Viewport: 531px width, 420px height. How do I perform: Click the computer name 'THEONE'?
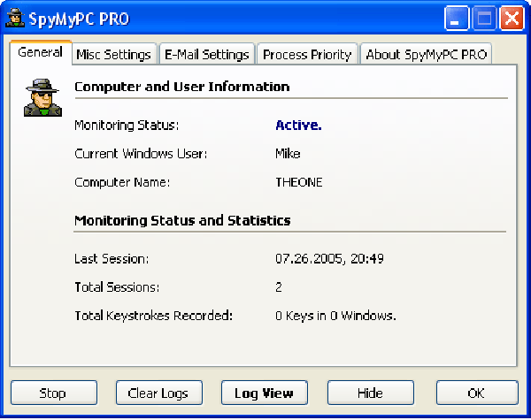click(x=299, y=182)
